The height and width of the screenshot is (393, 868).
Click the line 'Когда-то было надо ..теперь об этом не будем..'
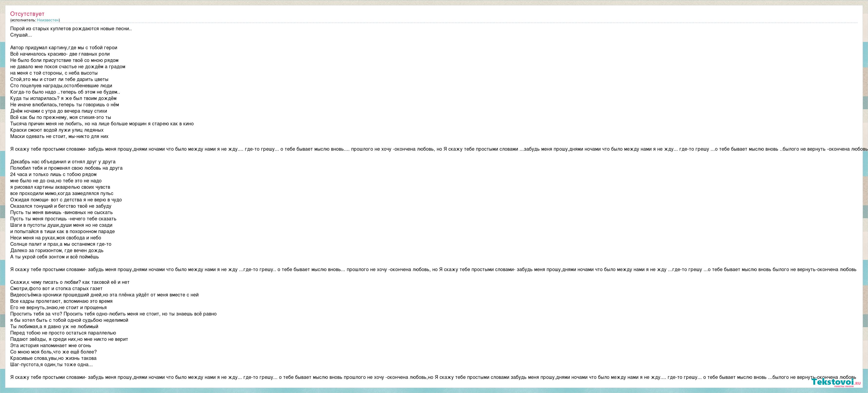tap(65, 92)
